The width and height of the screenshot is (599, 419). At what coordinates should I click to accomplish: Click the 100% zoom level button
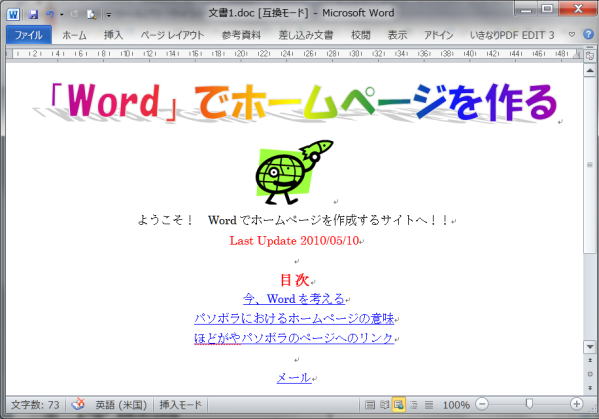click(456, 405)
